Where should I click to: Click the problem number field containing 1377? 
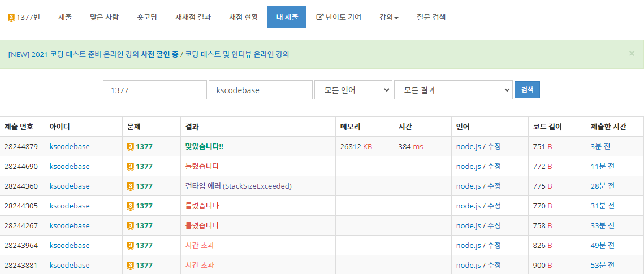click(x=155, y=90)
